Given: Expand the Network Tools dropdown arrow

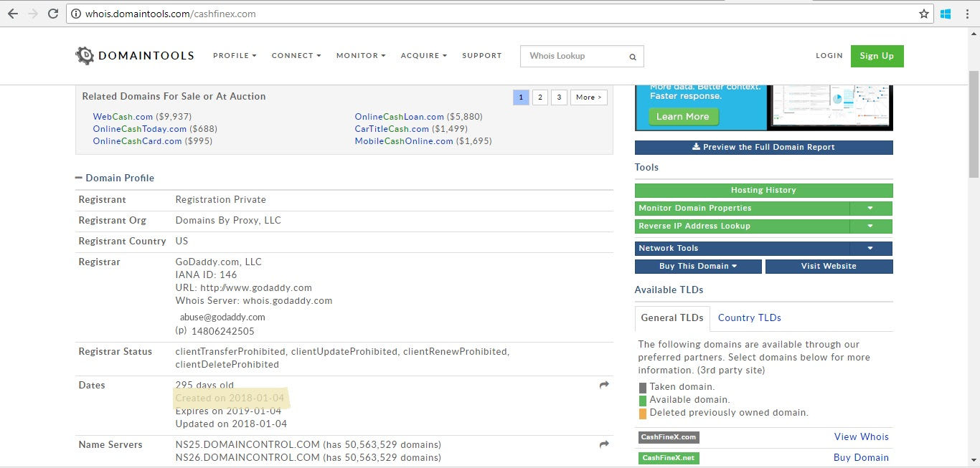Looking at the screenshot, I should point(870,249).
